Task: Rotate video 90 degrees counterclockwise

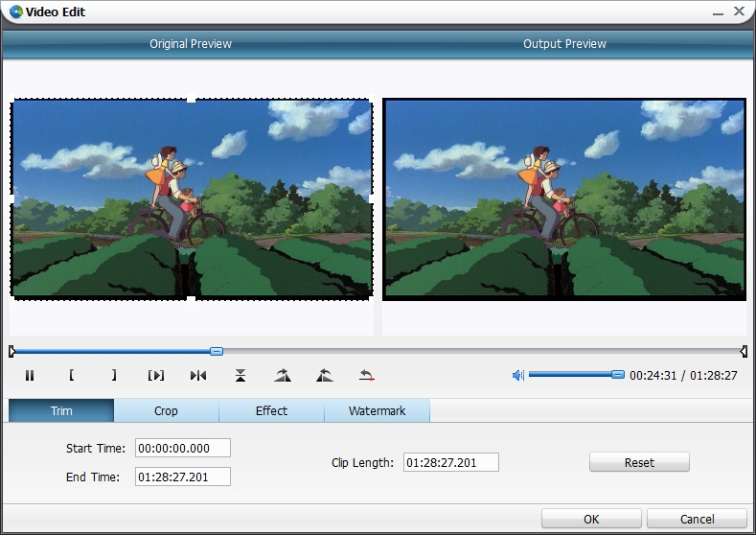Action: [x=325, y=375]
